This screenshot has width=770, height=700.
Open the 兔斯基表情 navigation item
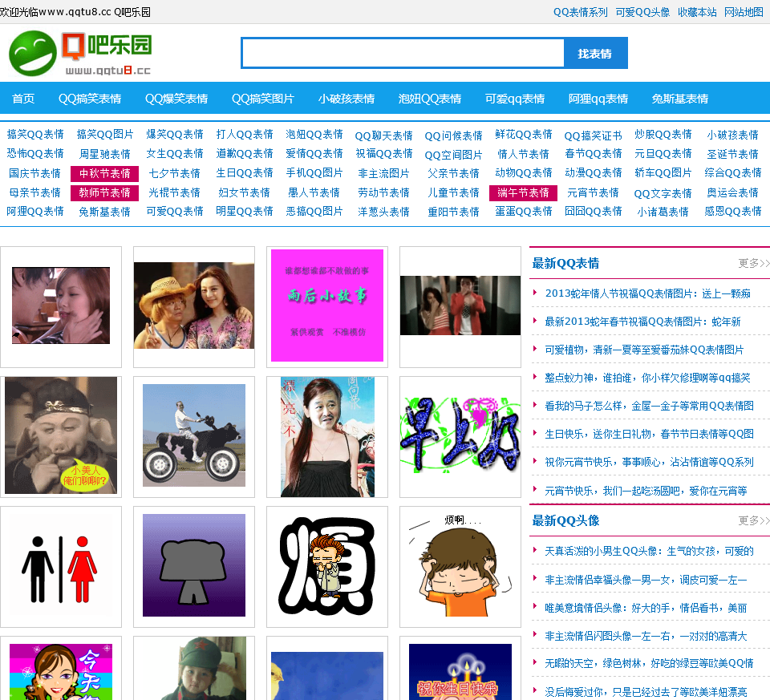pyautogui.click(x=679, y=99)
